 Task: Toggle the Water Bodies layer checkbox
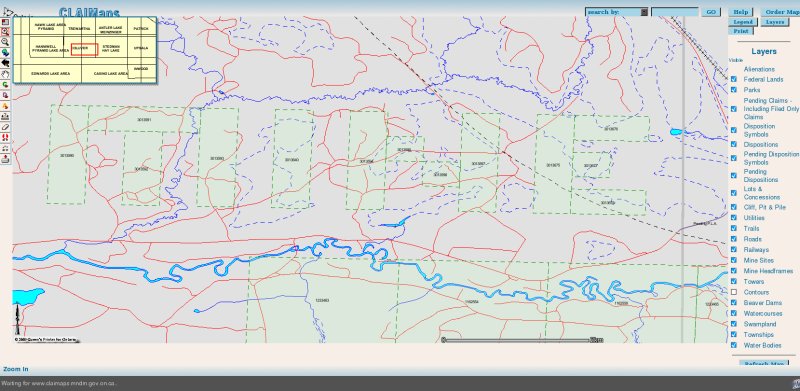[734, 345]
